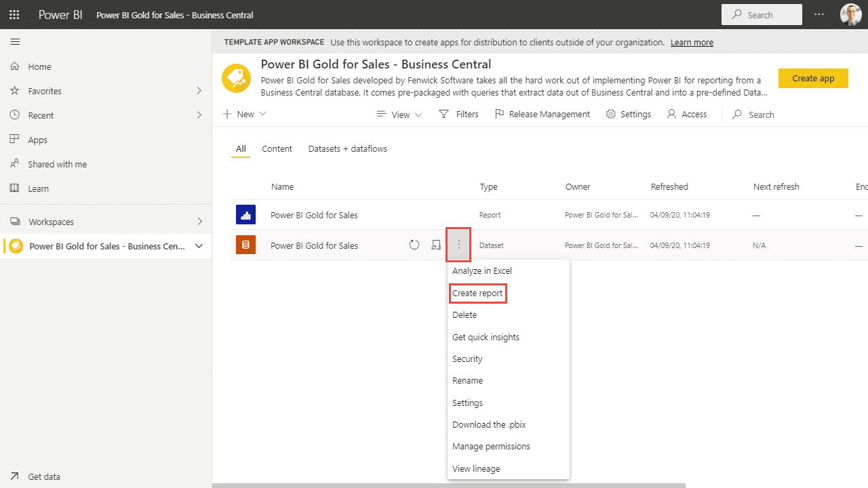Sort by Type column header
The width and height of the screenshot is (868, 488).
[489, 186]
